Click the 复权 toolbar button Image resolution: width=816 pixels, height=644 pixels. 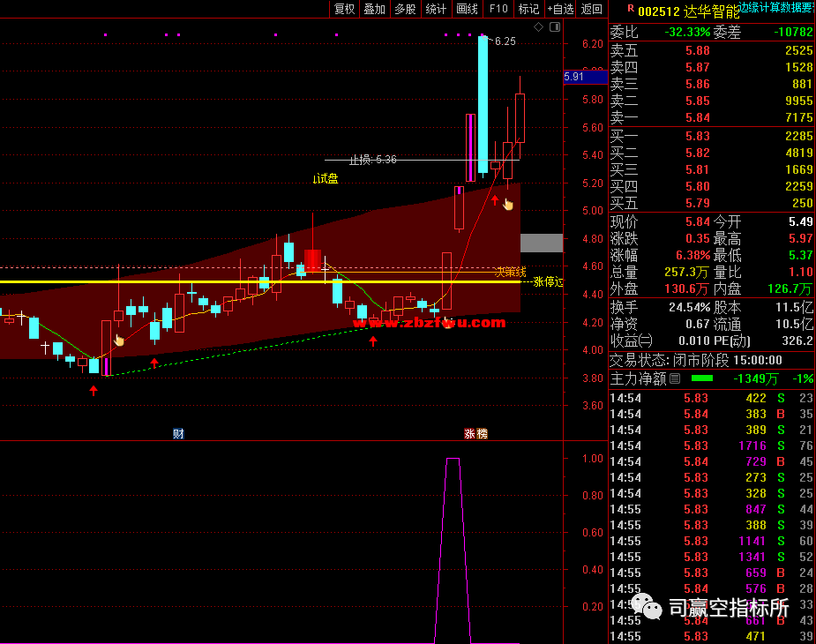[x=344, y=9]
